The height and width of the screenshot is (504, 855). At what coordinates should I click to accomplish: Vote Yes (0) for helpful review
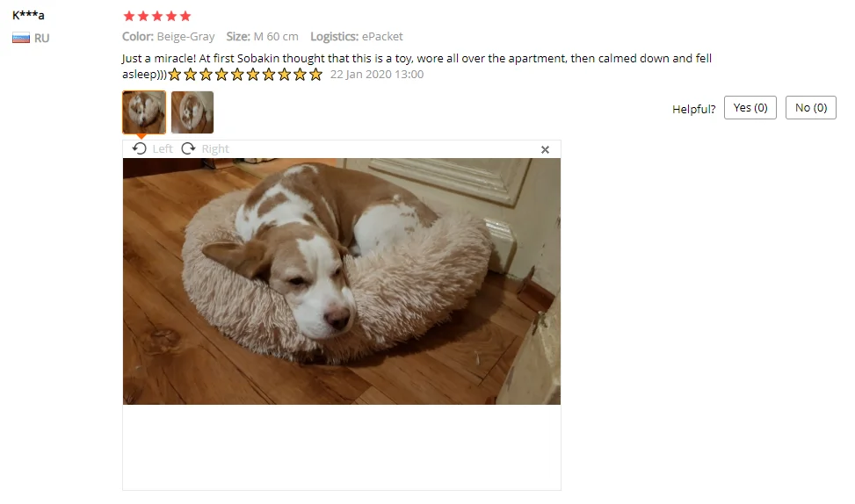click(x=750, y=108)
